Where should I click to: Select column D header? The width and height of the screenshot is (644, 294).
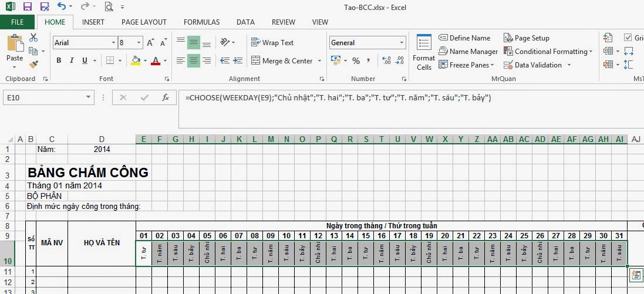click(102, 139)
